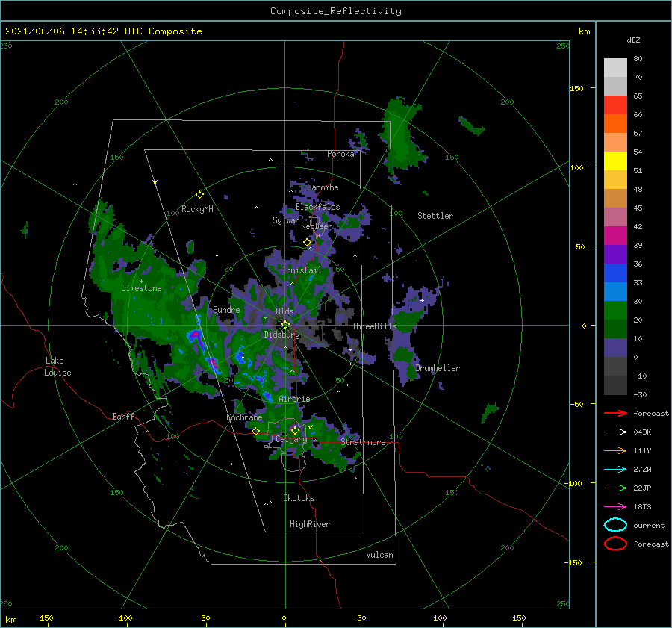The image size is (672, 628).
Task: Click the red forecast arrow in the legend
Action: (615, 413)
